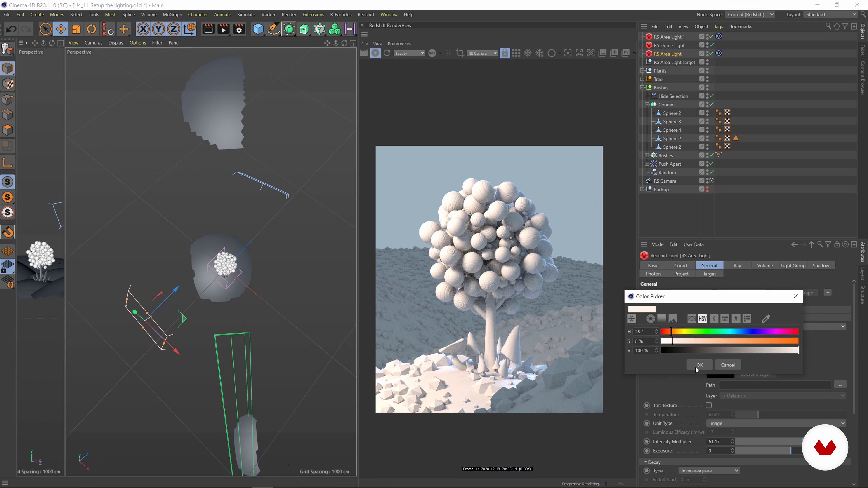Activate the Scale tool
868x488 pixels.
(76, 29)
